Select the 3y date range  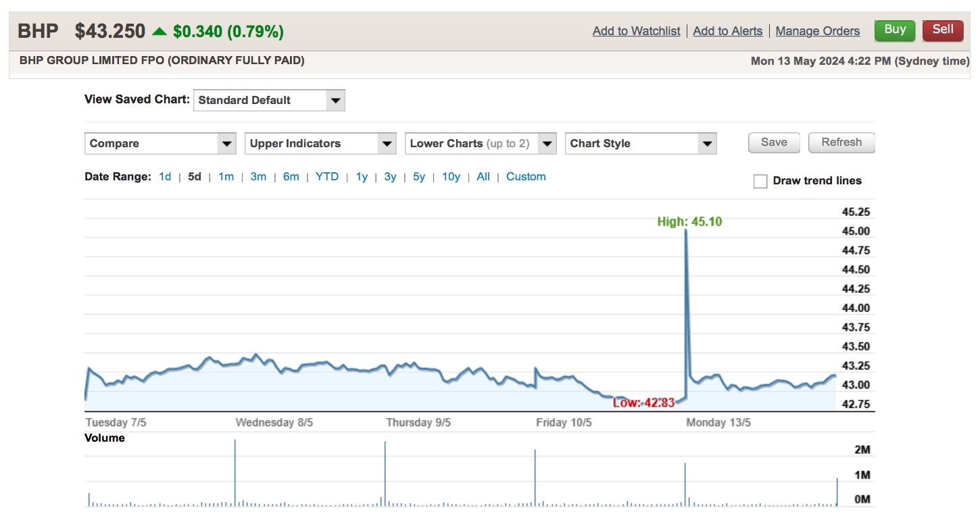[390, 177]
